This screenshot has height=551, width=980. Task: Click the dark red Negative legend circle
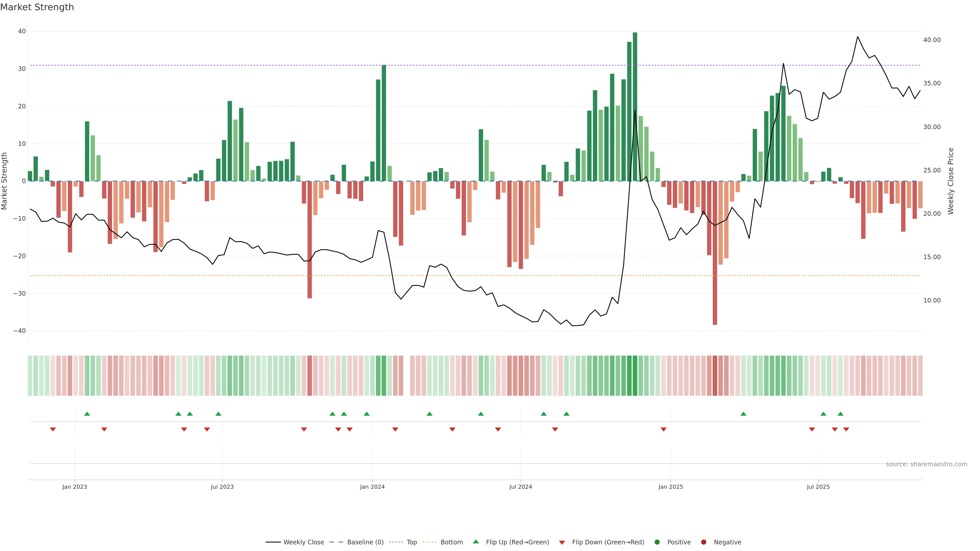[703, 542]
